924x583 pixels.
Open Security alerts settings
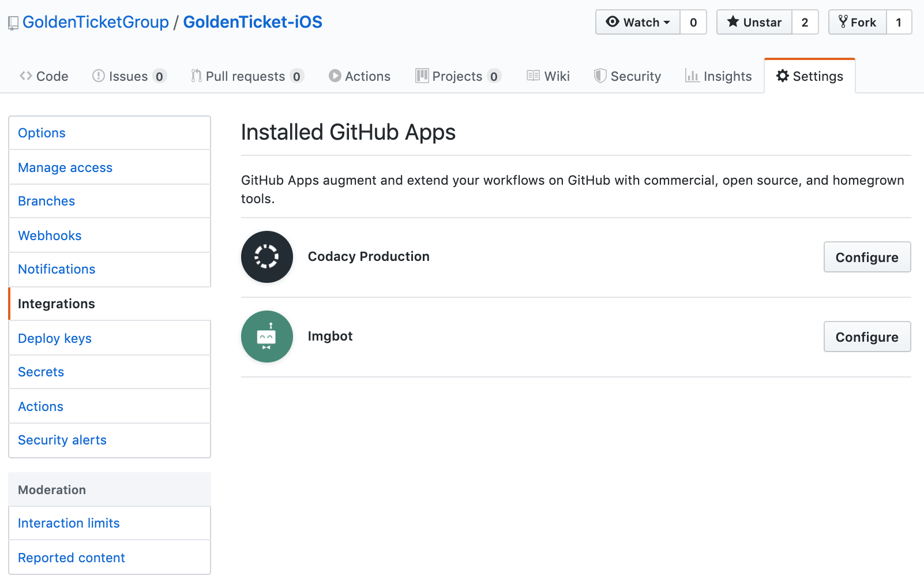[110, 440]
